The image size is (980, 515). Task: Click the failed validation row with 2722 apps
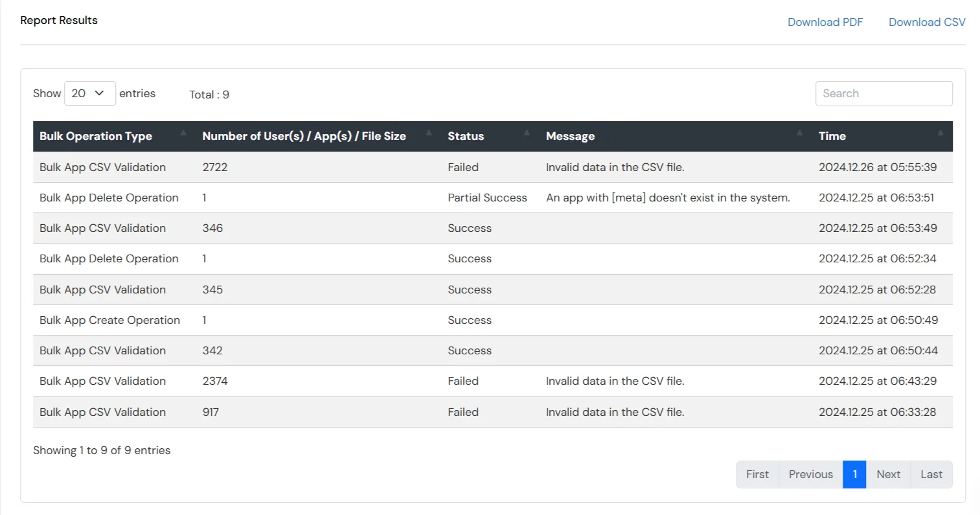click(389, 167)
